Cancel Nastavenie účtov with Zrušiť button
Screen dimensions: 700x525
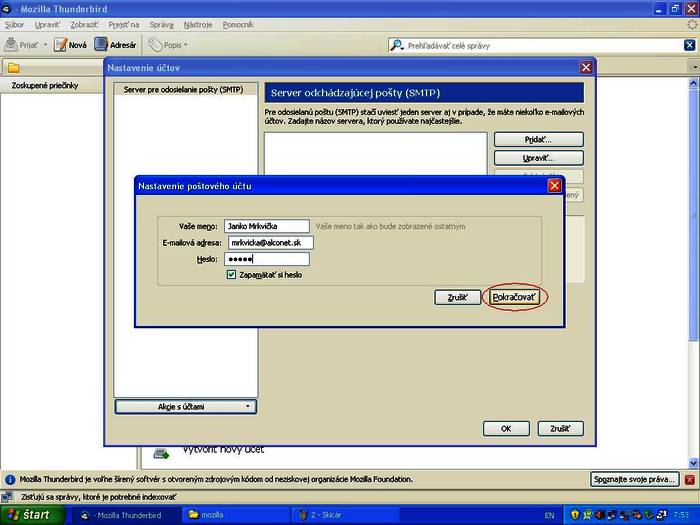click(x=560, y=429)
